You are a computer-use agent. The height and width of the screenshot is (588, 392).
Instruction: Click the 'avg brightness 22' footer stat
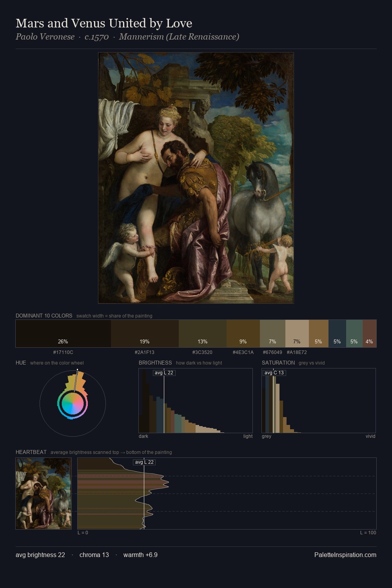(40, 555)
